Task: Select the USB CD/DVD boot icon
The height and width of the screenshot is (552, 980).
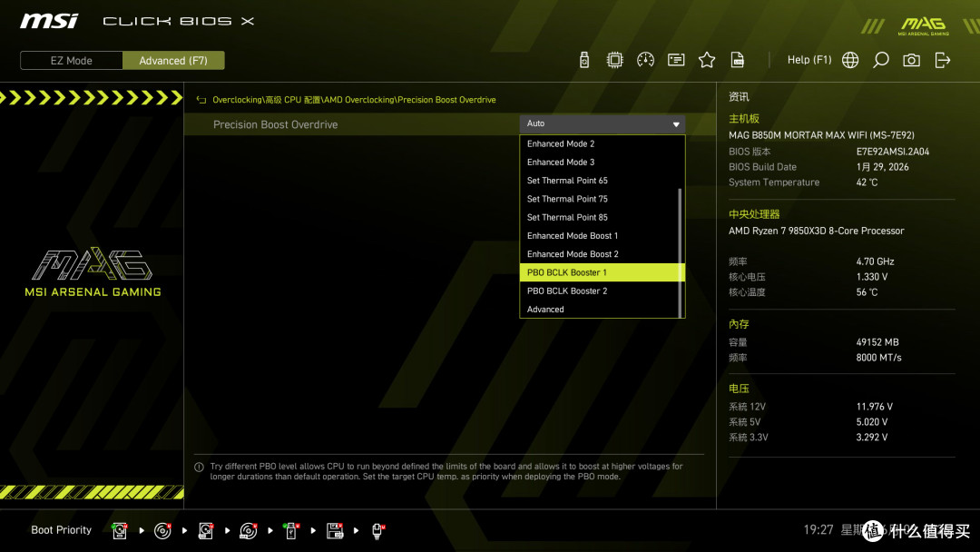Action: point(249,531)
